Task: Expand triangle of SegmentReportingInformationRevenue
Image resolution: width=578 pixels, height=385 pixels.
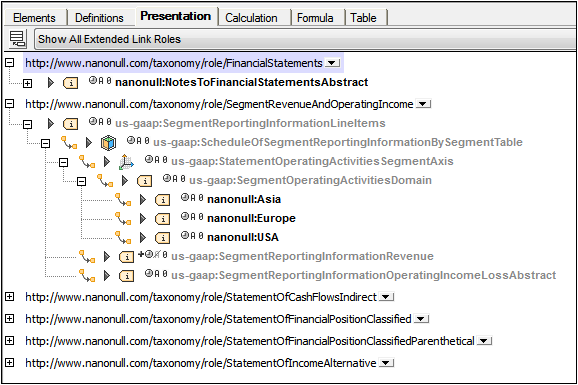Action: point(107,257)
